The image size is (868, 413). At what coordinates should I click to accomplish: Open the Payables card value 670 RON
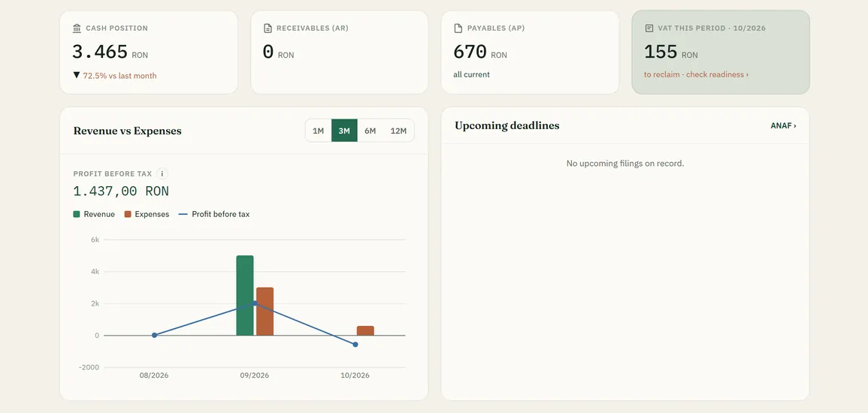click(480, 52)
